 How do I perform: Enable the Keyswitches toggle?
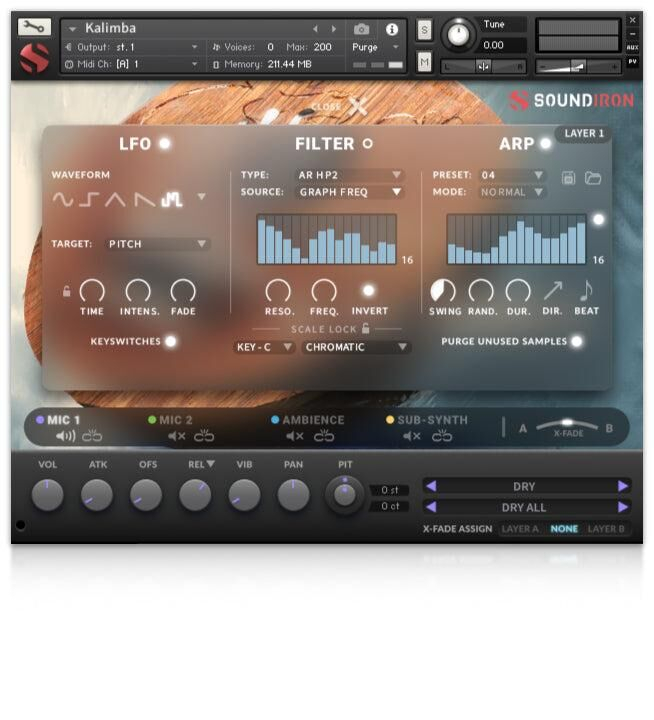170,341
